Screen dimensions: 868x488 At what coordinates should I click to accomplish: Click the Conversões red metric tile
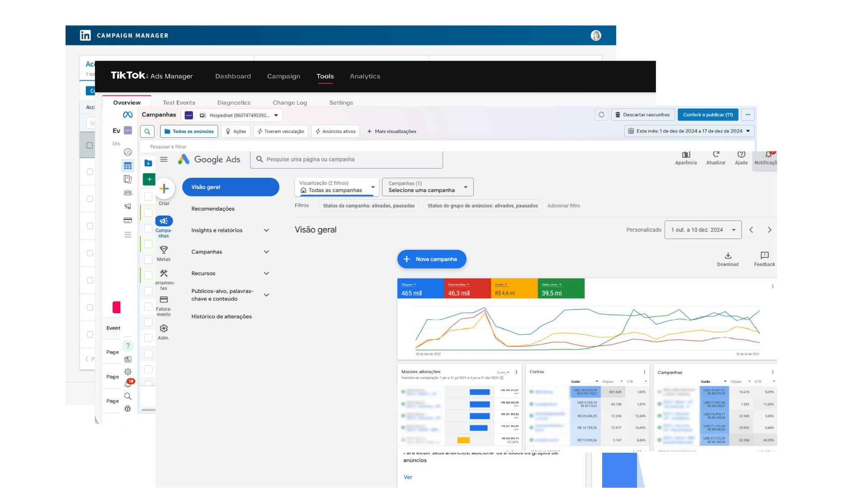pyautogui.click(x=467, y=289)
